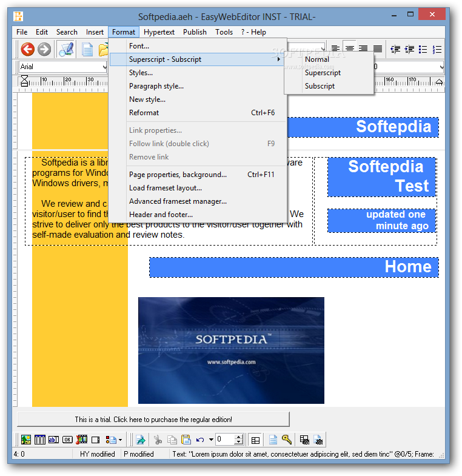
Task: Increase the spinner value by one
Action: tap(239, 437)
